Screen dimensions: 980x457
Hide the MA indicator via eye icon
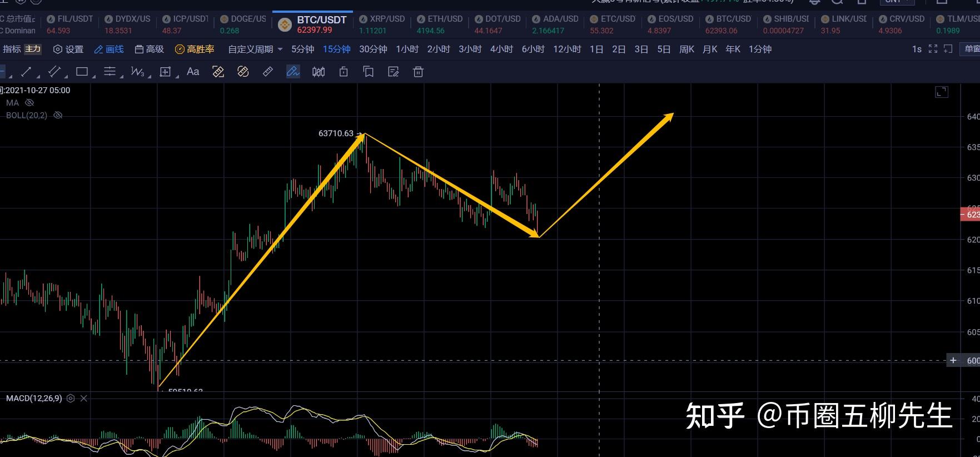click(30, 103)
